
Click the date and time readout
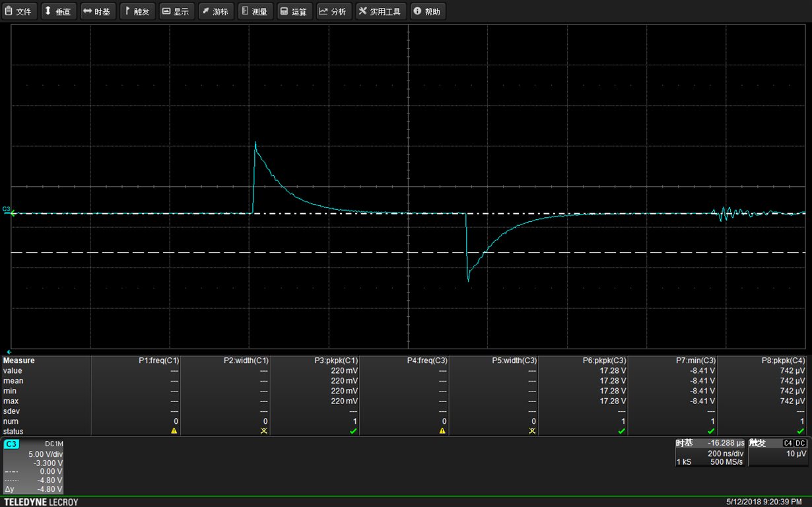(764, 502)
